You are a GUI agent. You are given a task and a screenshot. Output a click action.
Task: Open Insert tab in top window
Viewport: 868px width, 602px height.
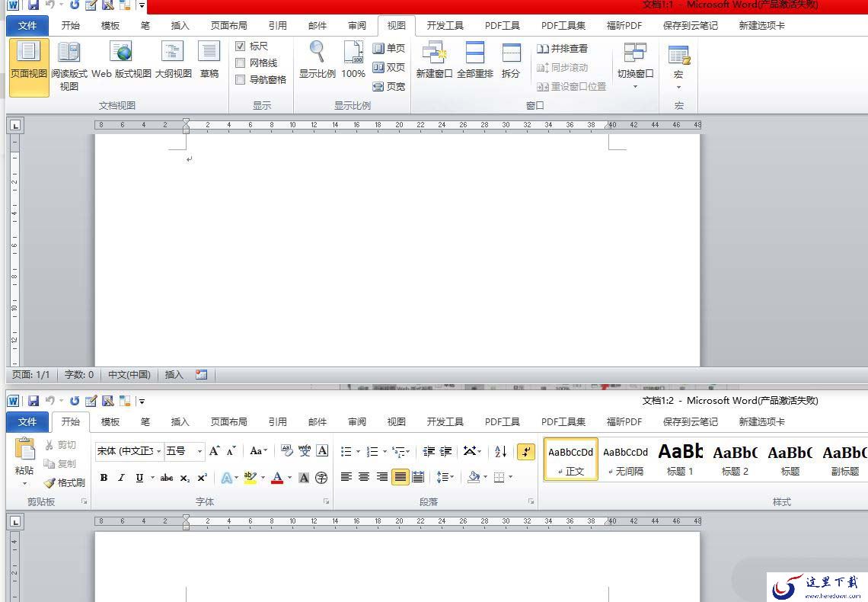(180, 25)
